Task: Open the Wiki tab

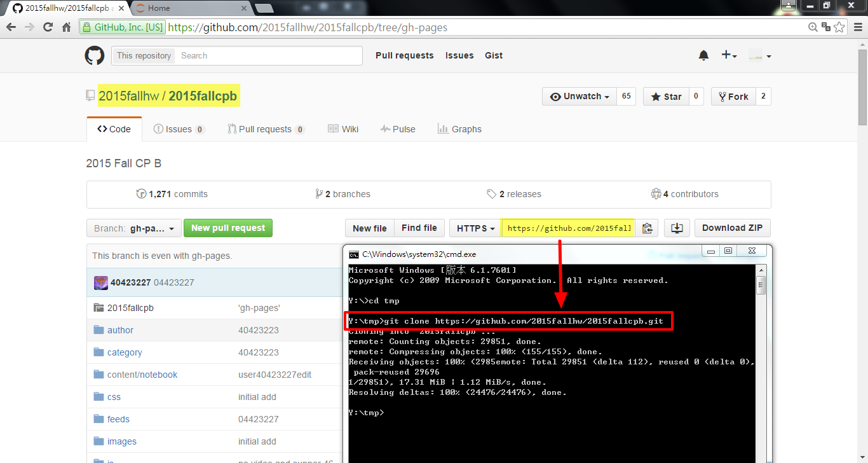Action: pos(343,129)
